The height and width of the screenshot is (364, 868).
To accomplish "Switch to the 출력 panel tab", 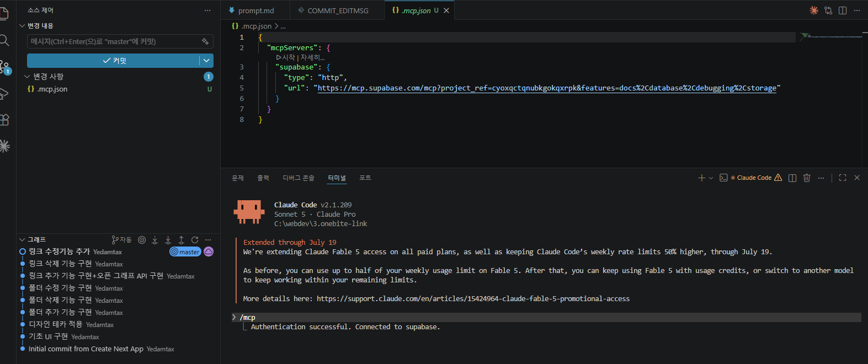I will pos(263,178).
